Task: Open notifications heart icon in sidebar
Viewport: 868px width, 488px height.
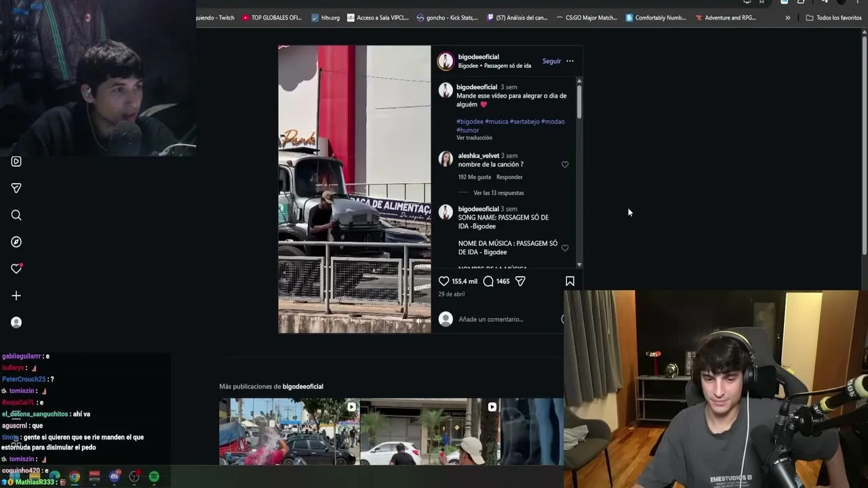Action: 16,268
